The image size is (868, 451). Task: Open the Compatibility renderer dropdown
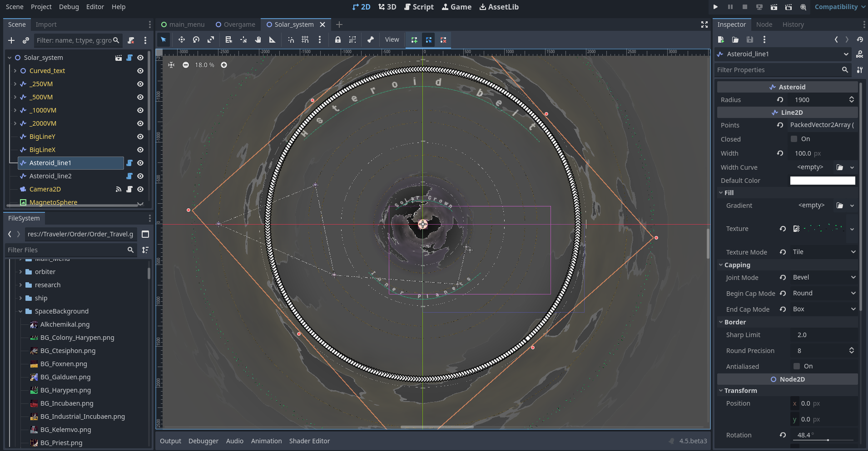(839, 7)
